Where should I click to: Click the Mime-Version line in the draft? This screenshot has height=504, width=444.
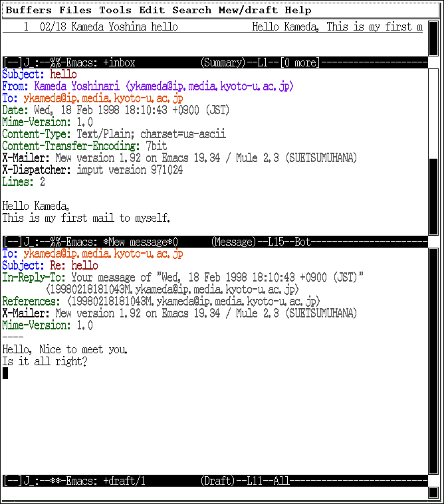tap(48, 325)
